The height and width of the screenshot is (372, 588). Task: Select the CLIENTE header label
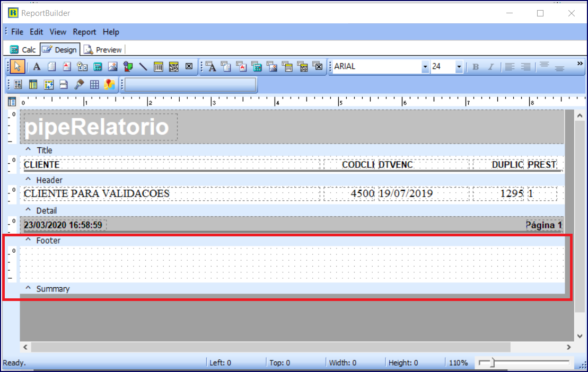pos(172,164)
